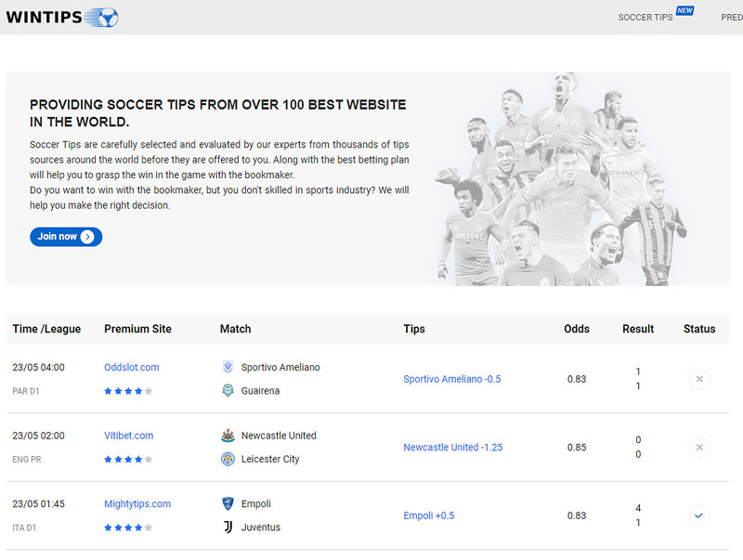The width and height of the screenshot is (743, 560).
Task: Click the Leicester City team name
Action: pyautogui.click(x=270, y=459)
